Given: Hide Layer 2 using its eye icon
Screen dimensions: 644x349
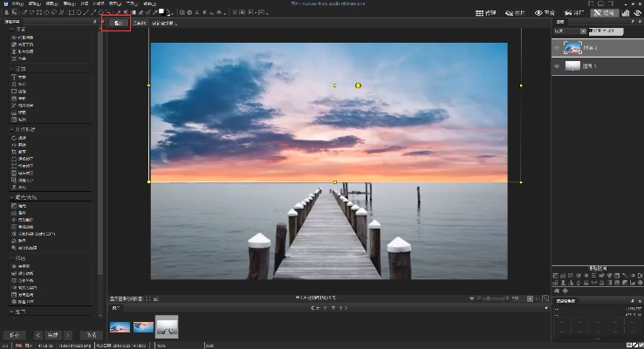Looking at the screenshot, I should pos(558,48).
